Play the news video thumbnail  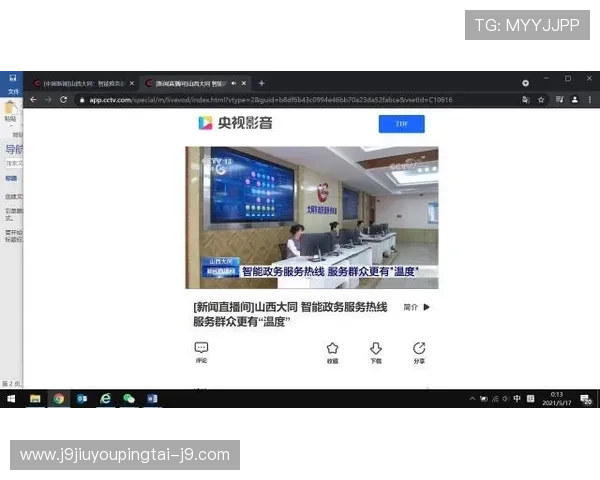pos(312,217)
